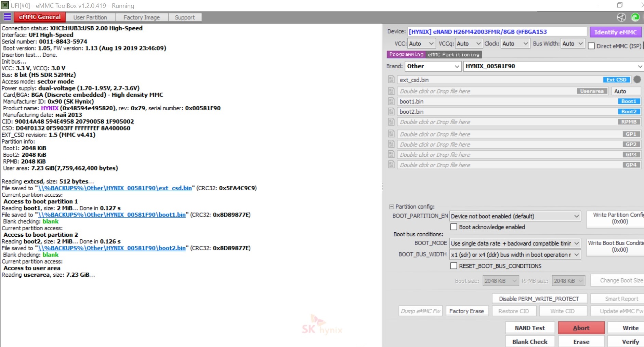
Task: Open the Brand dropdown showing Other
Action: pyautogui.click(x=433, y=66)
